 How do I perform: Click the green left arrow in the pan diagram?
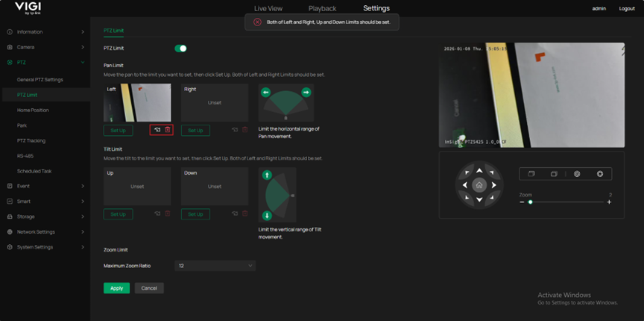pyautogui.click(x=266, y=93)
